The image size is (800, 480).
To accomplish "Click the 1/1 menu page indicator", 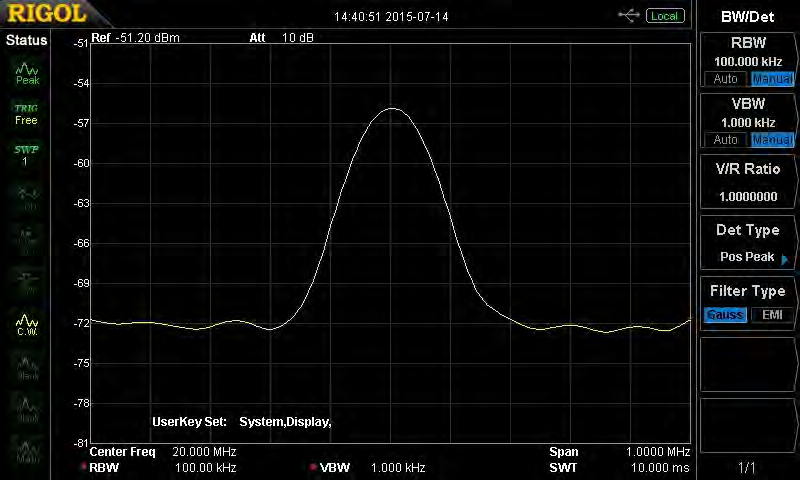I will [x=747, y=467].
